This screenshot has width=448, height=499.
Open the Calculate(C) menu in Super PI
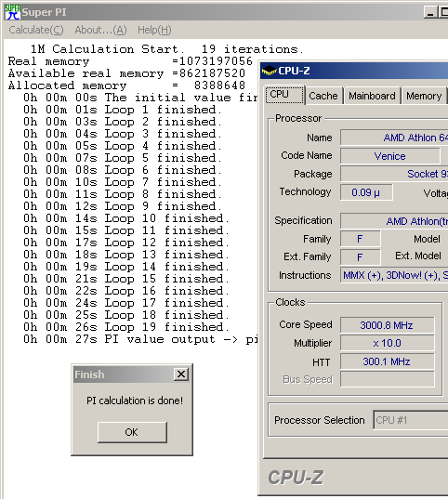tap(36, 30)
